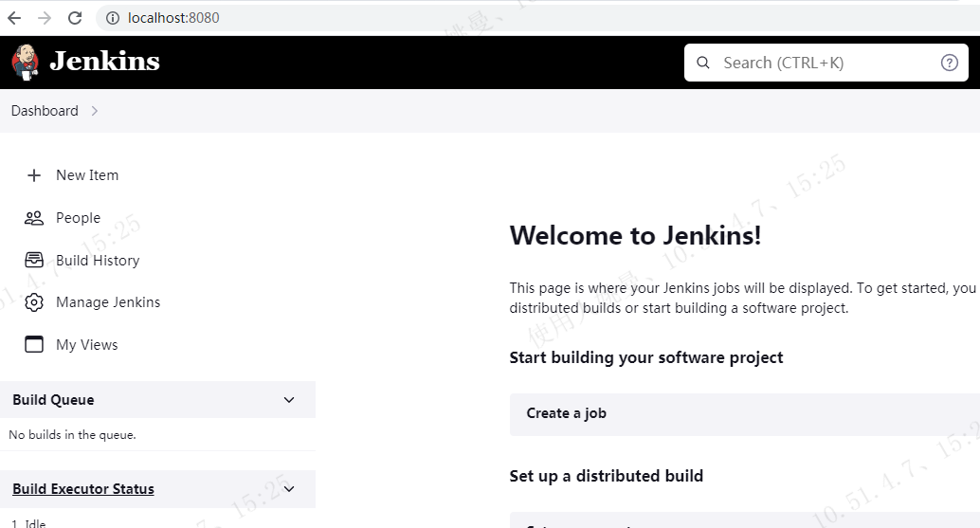The height and width of the screenshot is (528, 980).
Task: Click Create a job
Action: point(744,414)
